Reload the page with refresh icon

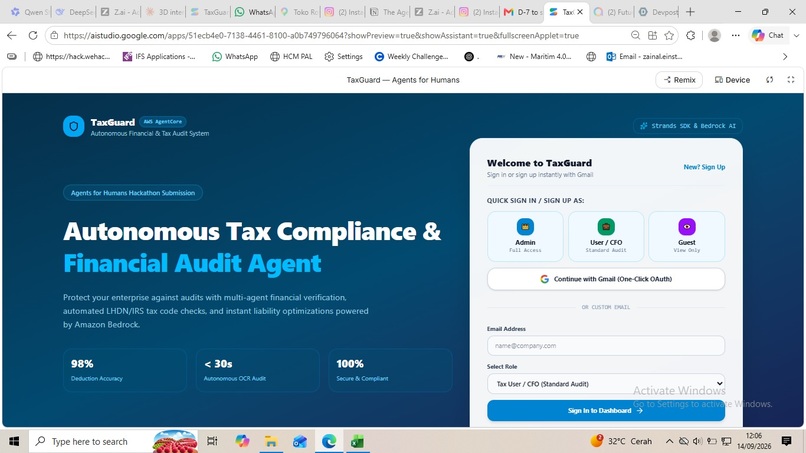click(x=33, y=35)
